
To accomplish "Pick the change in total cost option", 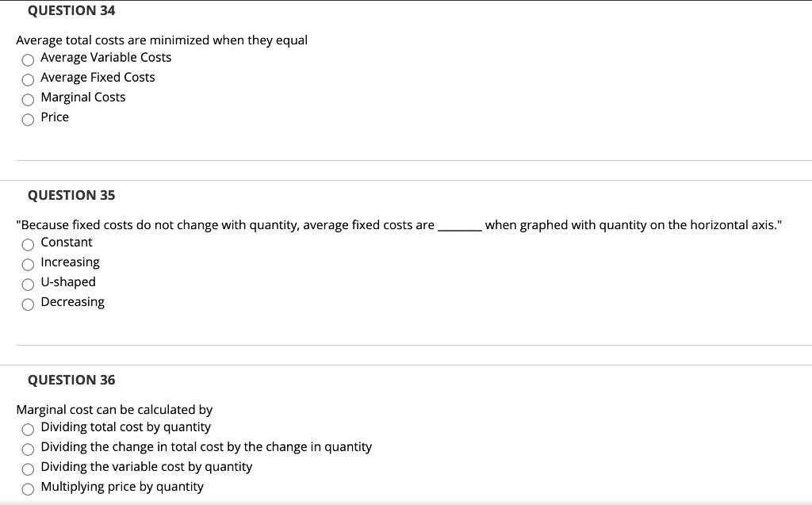I will tap(28, 449).
